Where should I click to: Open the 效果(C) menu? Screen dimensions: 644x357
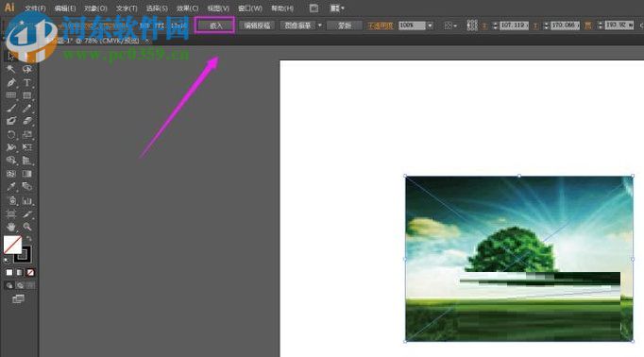[x=187, y=8]
